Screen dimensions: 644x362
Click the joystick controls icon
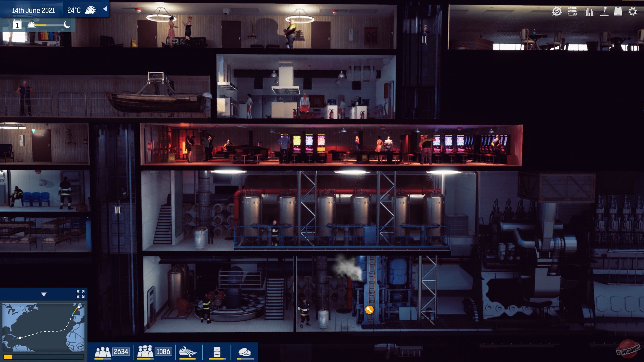pos(604,12)
